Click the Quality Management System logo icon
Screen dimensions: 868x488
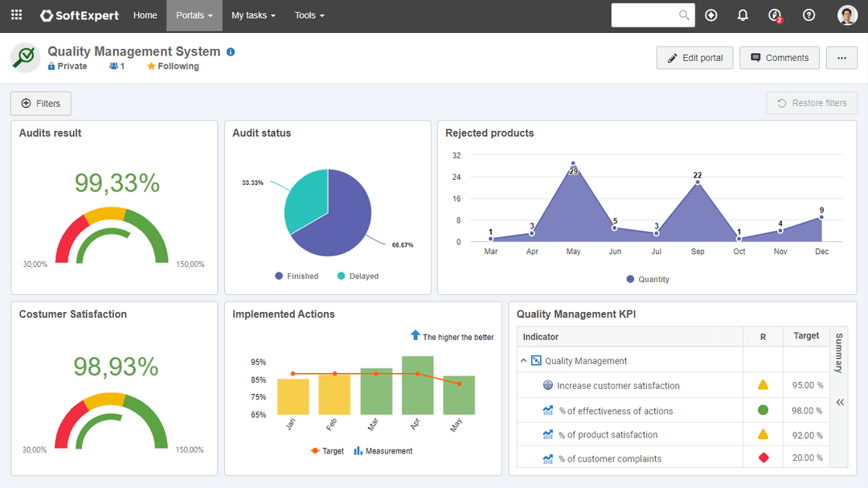coord(25,58)
